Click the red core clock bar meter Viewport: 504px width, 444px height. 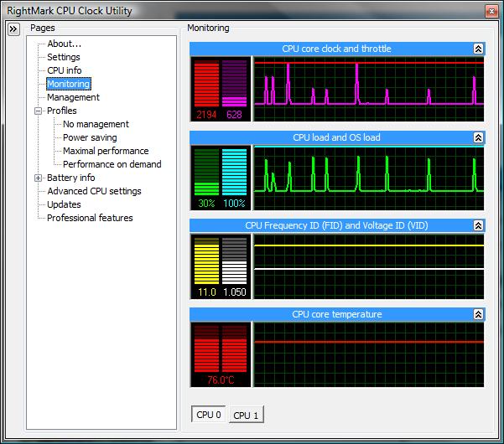click(x=206, y=84)
